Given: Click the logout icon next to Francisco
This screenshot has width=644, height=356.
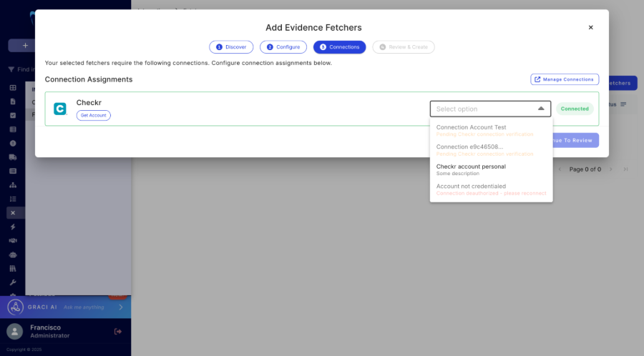Looking at the screenshot, I should (118, 332).
